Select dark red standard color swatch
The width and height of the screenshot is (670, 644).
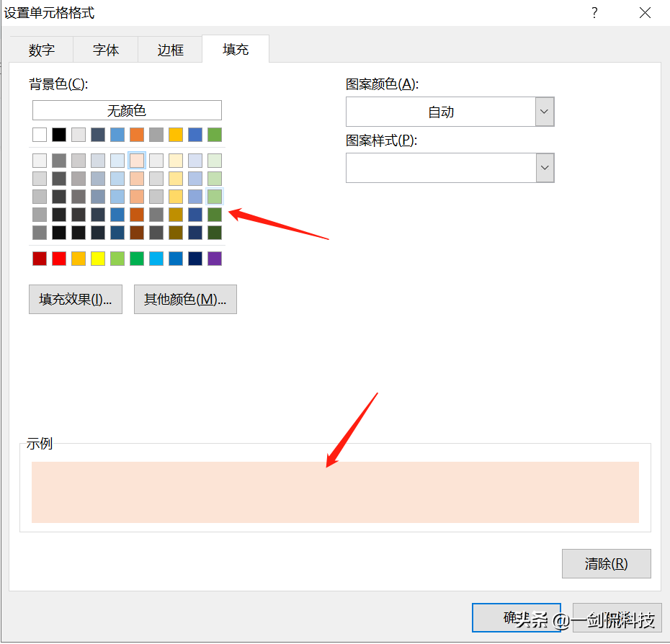(x=40, y=259)
